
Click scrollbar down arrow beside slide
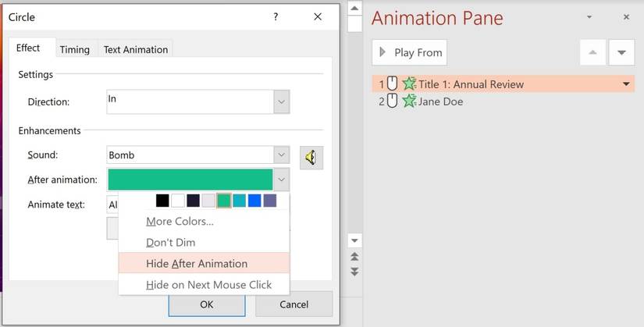[355, 240]
